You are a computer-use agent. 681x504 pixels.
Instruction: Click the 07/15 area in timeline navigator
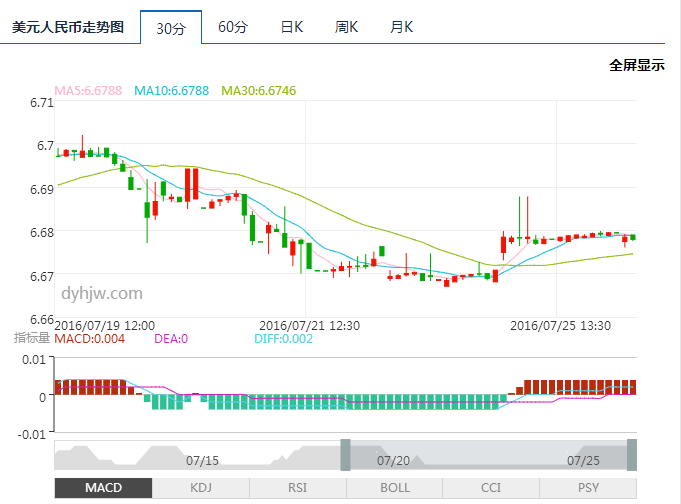click(x=202, y=459)
